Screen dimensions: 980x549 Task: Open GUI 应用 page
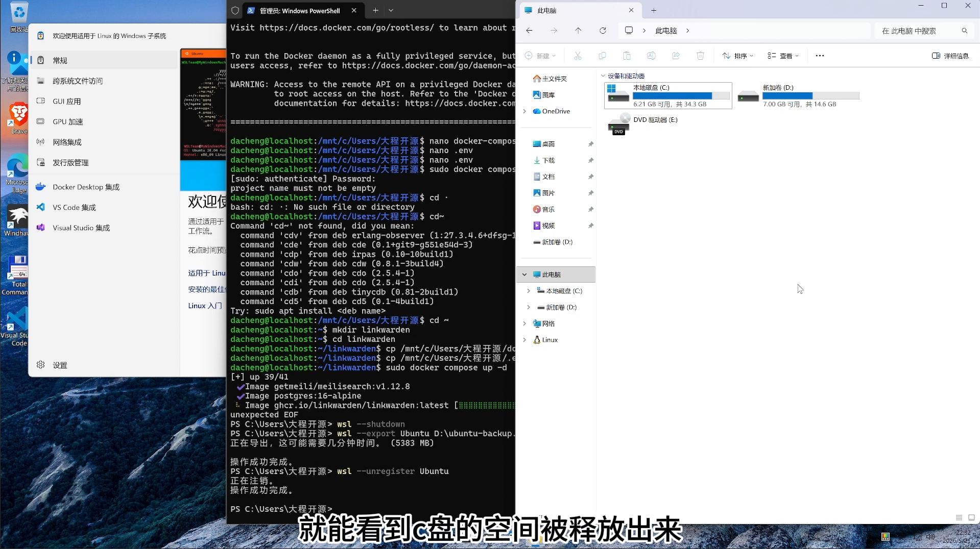(x=104, y=101)
